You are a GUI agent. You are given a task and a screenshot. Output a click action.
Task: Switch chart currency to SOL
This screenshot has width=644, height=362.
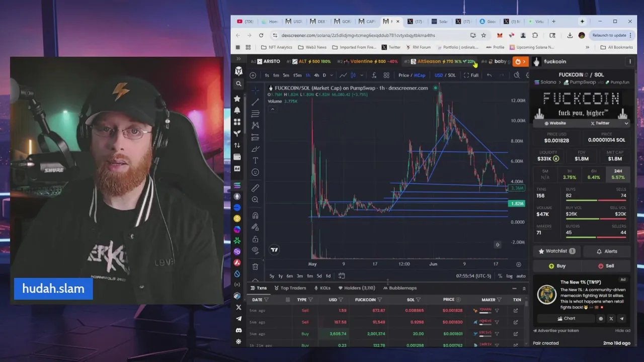click(x=452, y=75)
